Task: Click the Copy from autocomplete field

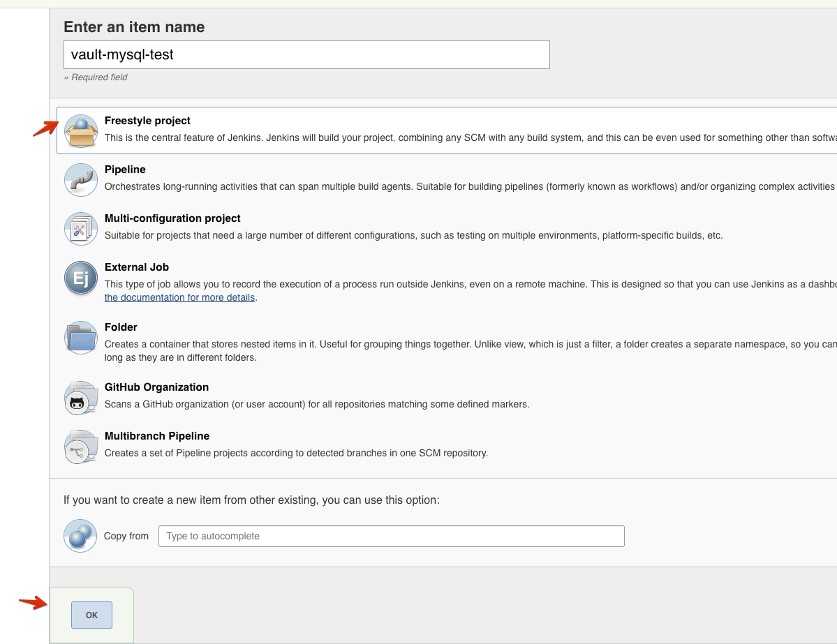Action: click(x=391, y=536)
